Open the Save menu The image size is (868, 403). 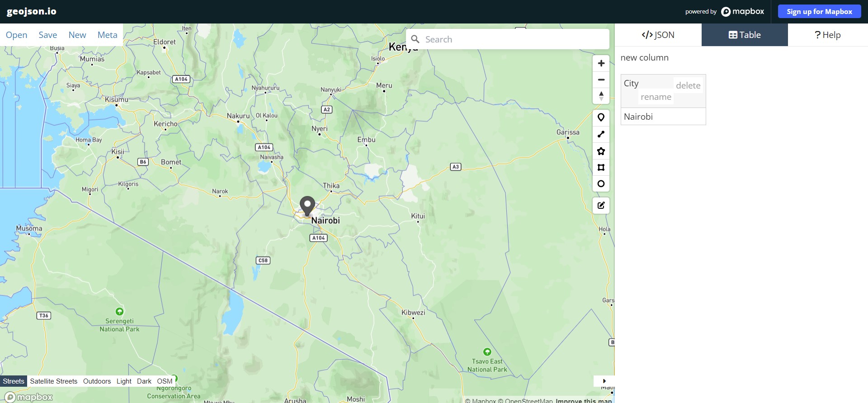(x=47, y=35)
